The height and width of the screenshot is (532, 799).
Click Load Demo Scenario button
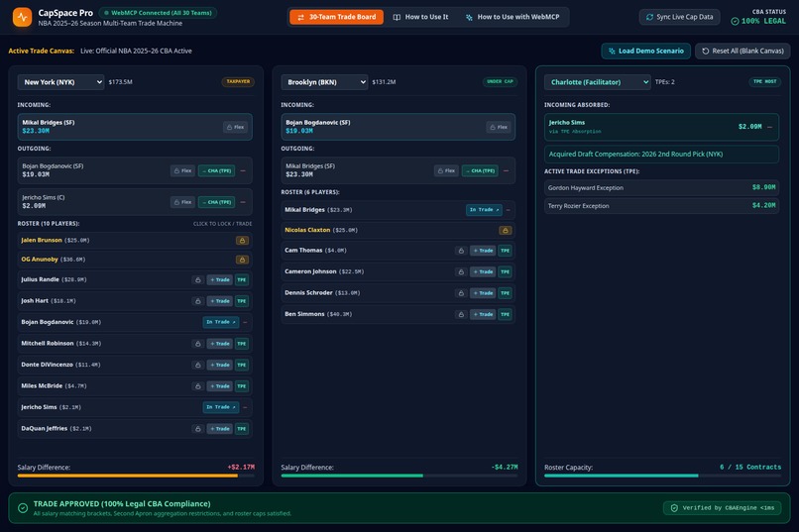645,51
